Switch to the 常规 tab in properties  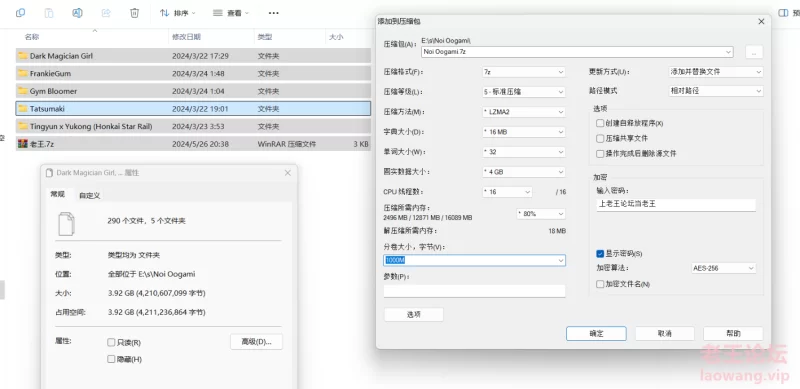click(58, 194)
